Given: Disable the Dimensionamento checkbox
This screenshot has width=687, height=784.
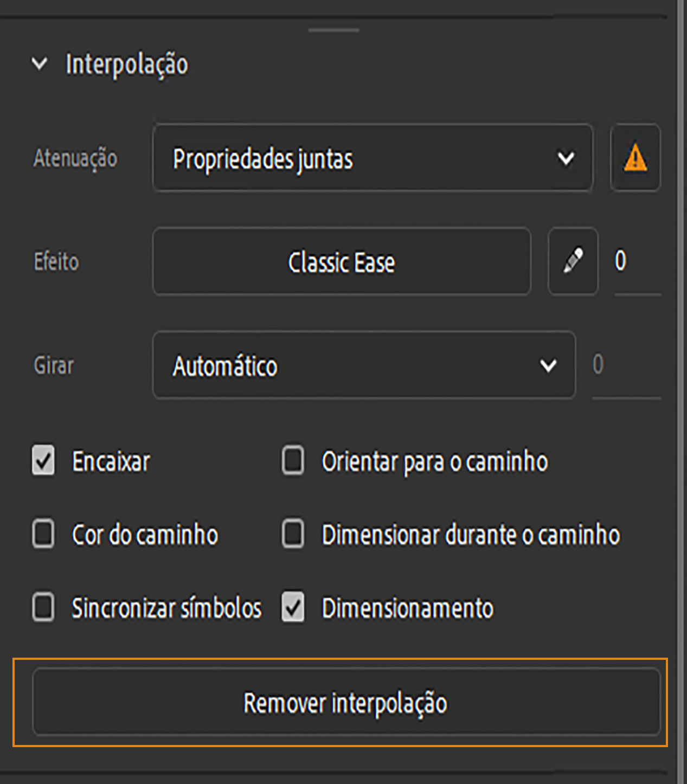Looking at the screenshot, I should point(292,608).
